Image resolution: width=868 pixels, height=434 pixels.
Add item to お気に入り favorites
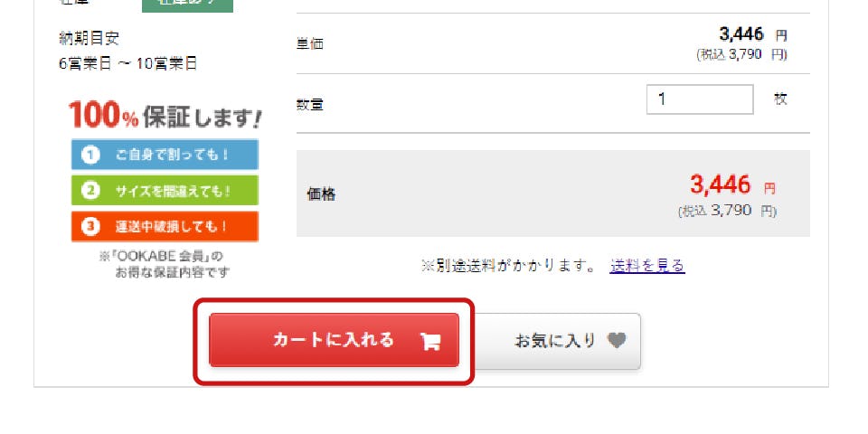pyautogui.click(x=558, y=341)
